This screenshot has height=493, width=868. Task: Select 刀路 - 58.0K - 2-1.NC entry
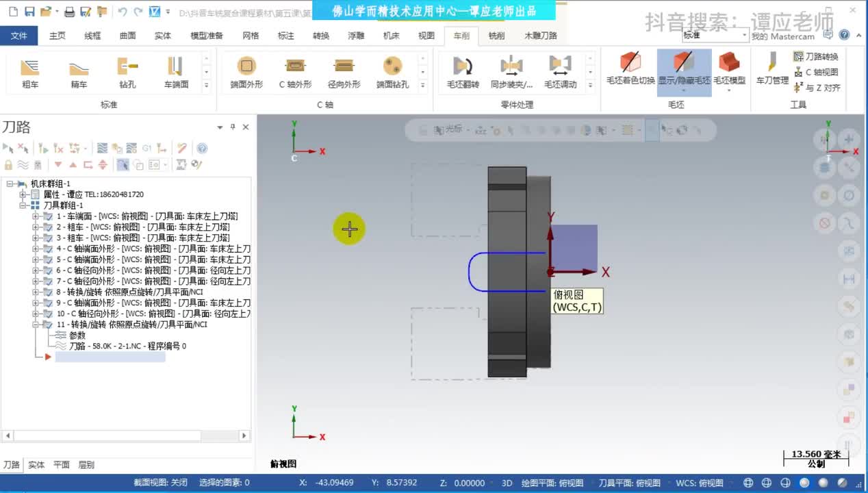pyautogui.click(x=127, y=346)
